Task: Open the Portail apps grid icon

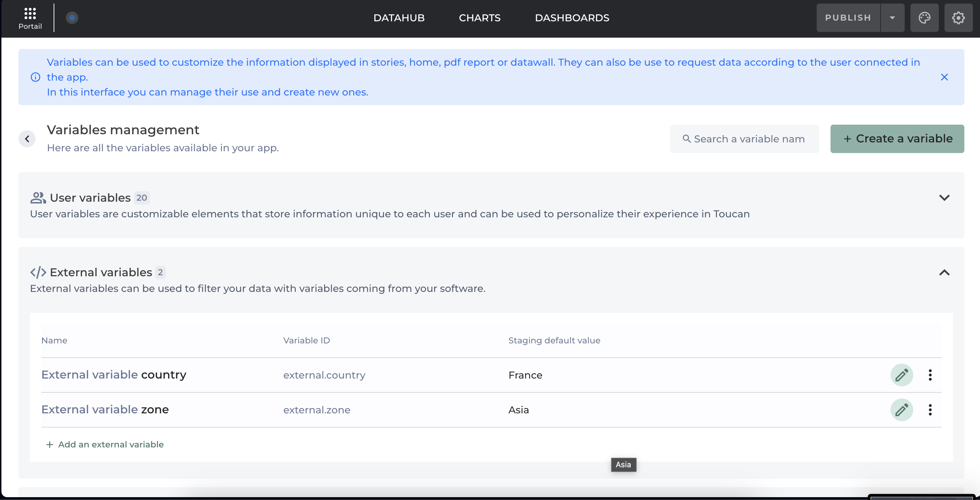Action: pyautogui.click(x=30, y=14)
